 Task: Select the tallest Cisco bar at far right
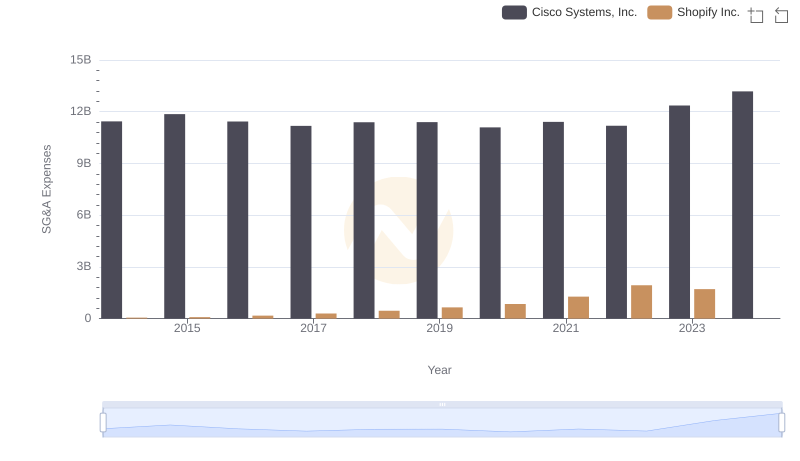tap(742, 205)
